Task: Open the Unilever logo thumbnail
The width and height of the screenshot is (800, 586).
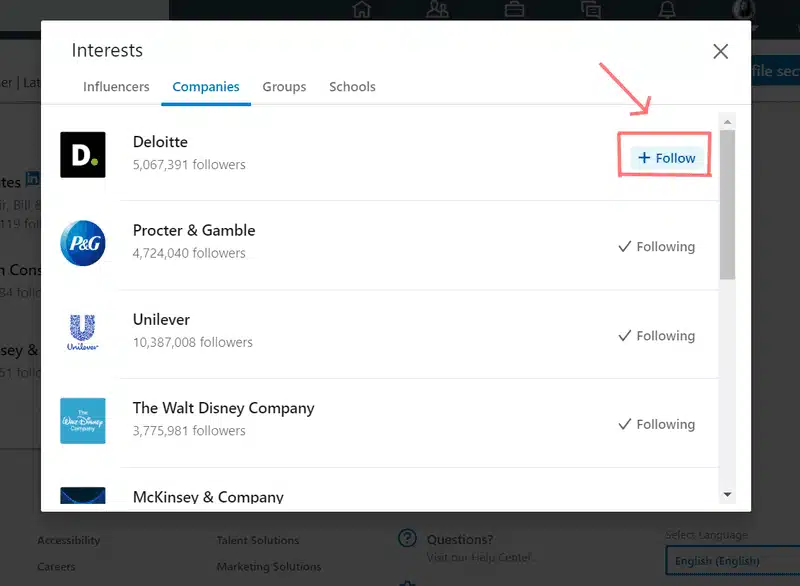Action: tap(83, 332)
